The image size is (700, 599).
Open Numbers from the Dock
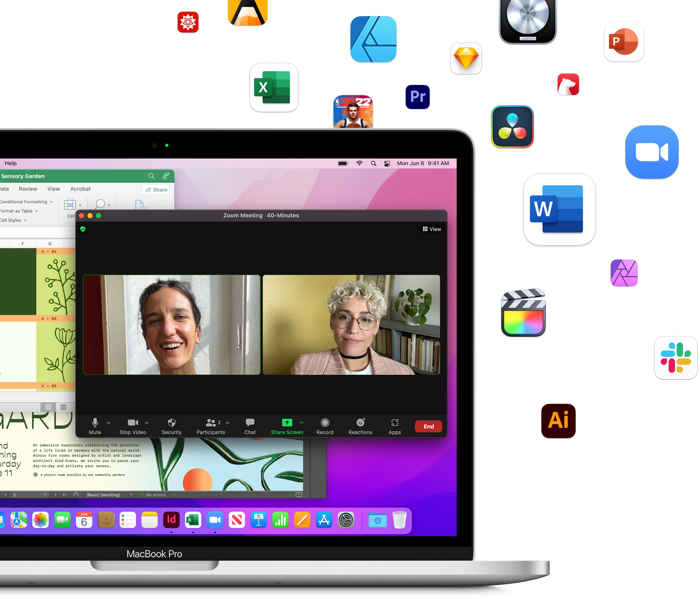pos(280,520)
